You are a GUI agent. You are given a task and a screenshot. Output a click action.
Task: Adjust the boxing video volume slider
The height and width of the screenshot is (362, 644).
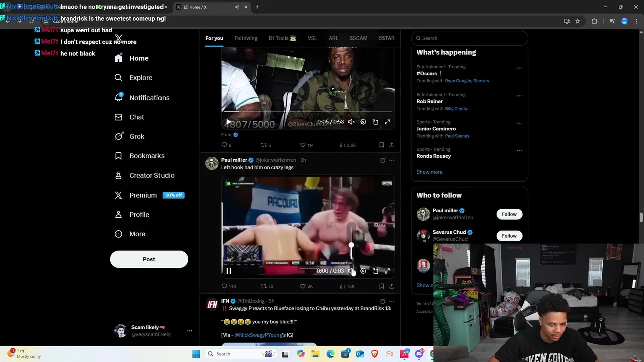coord(351,245)
